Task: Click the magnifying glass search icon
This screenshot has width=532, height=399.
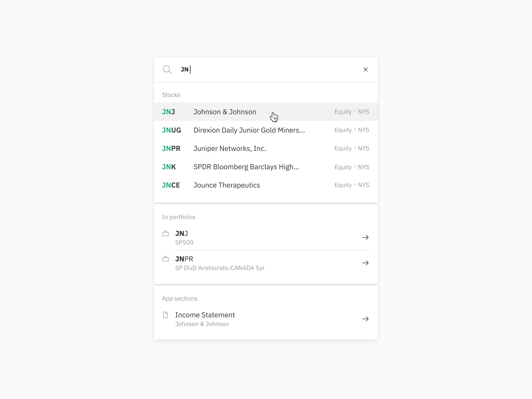Action: (x=167, y=69)
